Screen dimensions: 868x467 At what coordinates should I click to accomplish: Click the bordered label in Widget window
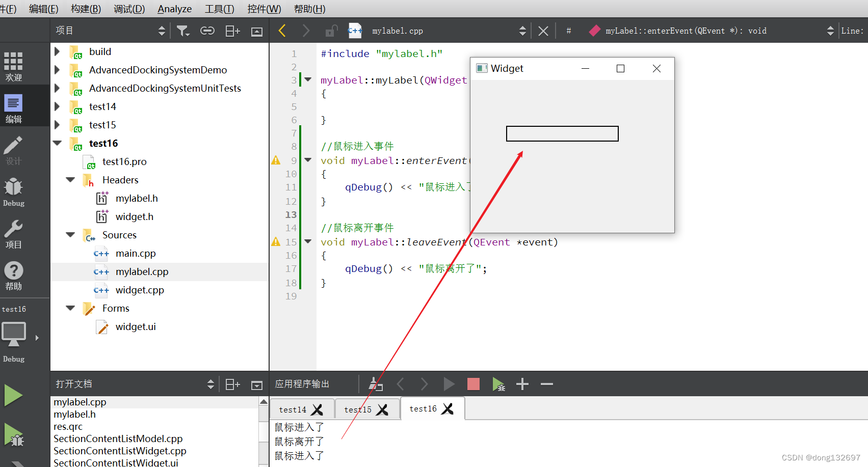(562, 133)
